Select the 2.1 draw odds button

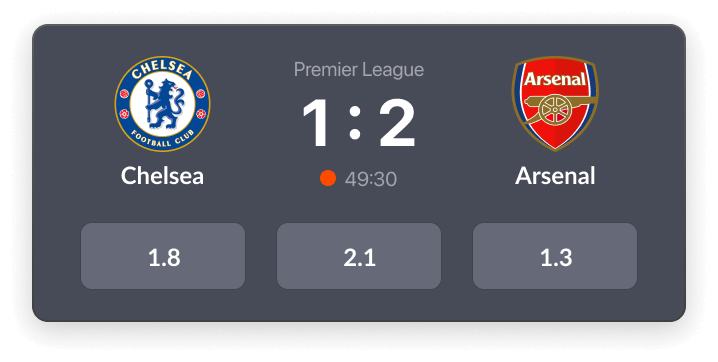pyautogui.click(x=359, y=256)
